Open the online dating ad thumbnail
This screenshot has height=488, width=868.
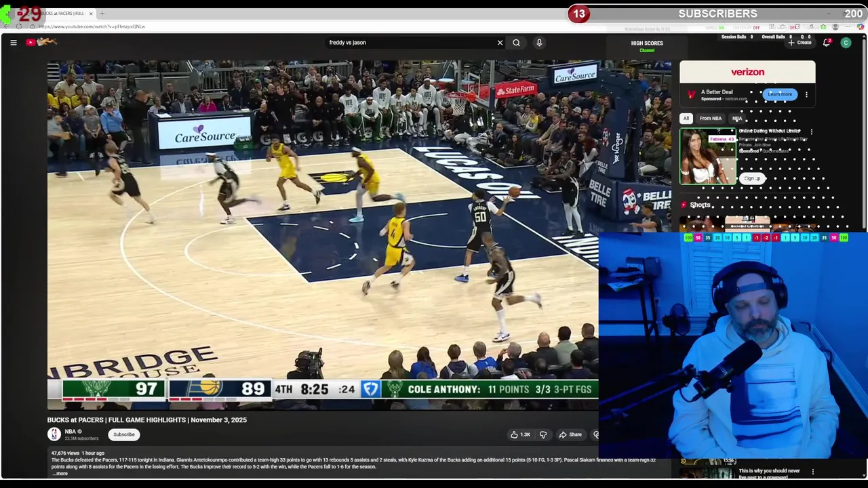[x=707, y=157]
